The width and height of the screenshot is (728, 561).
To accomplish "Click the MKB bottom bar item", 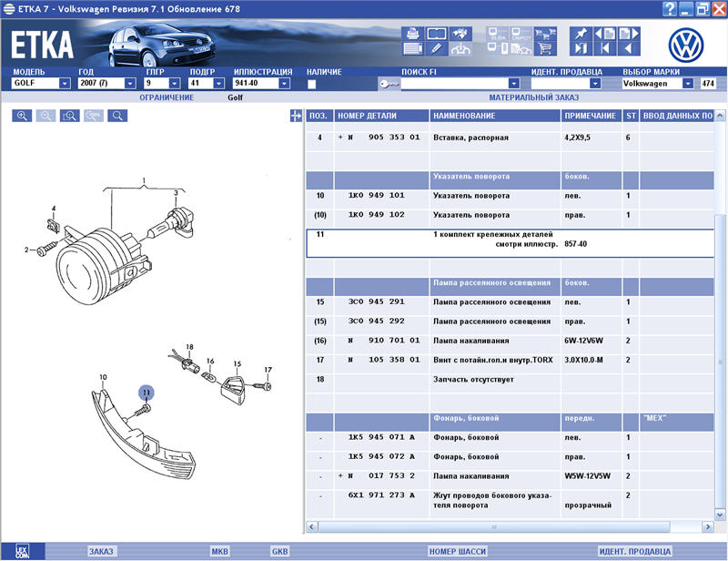I will click(x=219, y=551).
